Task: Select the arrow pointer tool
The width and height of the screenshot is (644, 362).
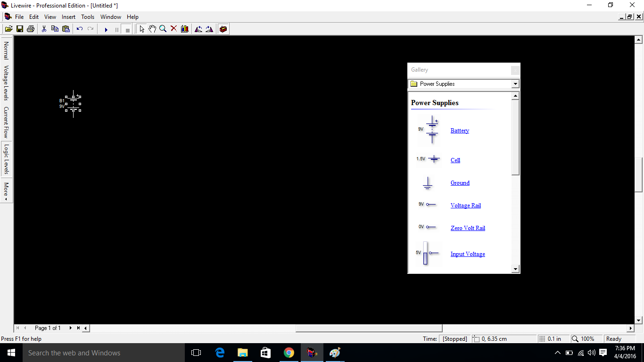Action: coord(142,29)
